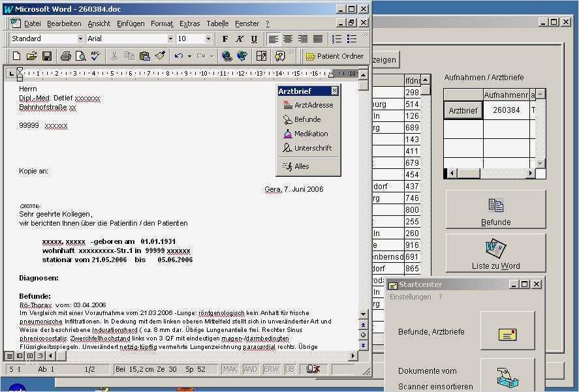The image size is (579, 392).
Task: Click the Word horizontal scrollbar right arrow
Action: pyautogui.click(x=353, y=356)
